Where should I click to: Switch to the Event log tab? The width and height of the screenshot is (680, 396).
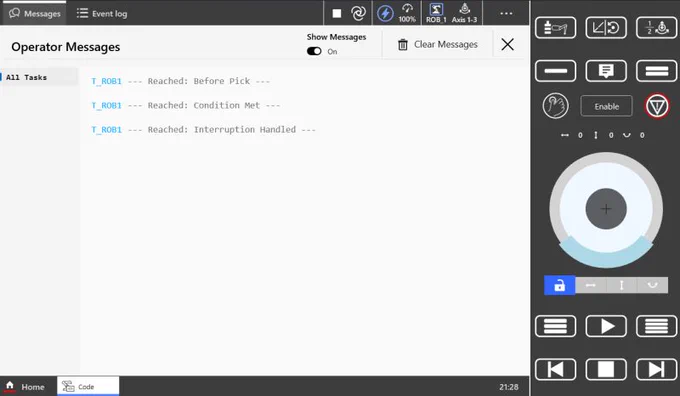point(102,13)
